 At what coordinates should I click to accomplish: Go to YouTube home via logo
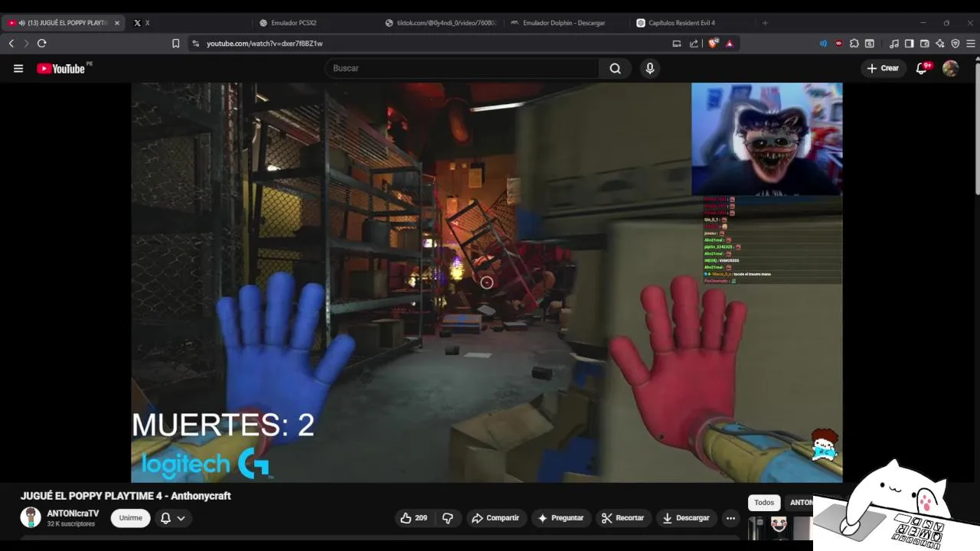pyautogui.click(x=61, y=68)
